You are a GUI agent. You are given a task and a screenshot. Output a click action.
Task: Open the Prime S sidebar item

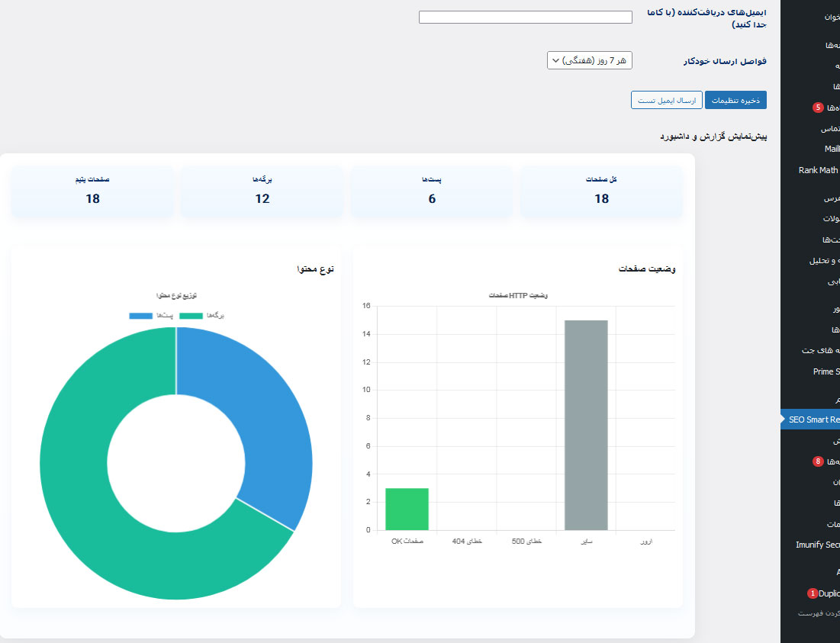click(826, 371)
